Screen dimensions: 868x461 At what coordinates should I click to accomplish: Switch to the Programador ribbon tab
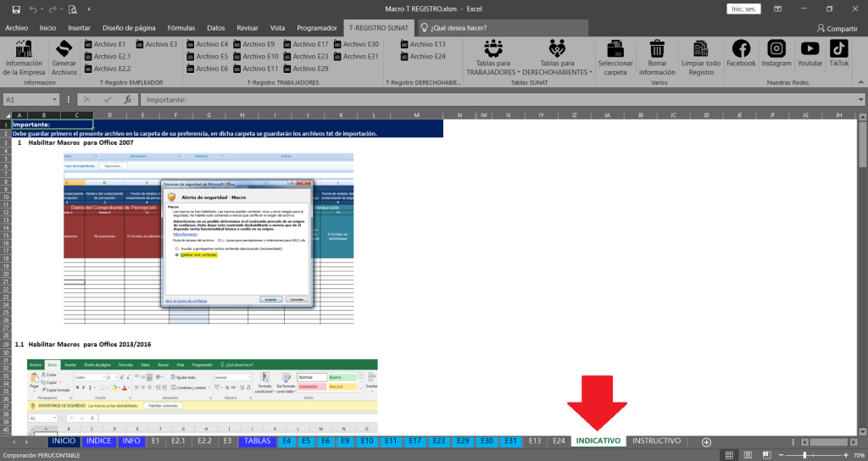click(317, 28)
